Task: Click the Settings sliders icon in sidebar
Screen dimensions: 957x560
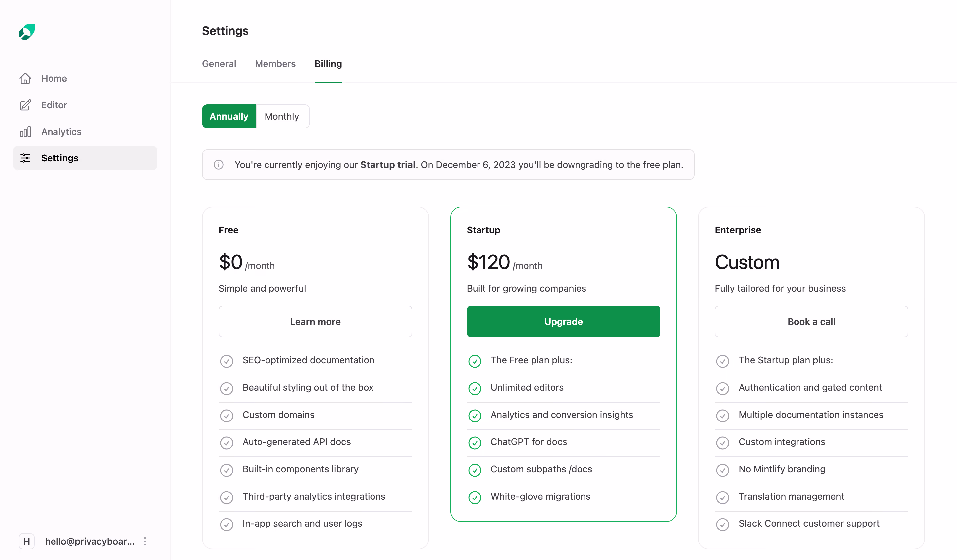Action: coord(25,158)
